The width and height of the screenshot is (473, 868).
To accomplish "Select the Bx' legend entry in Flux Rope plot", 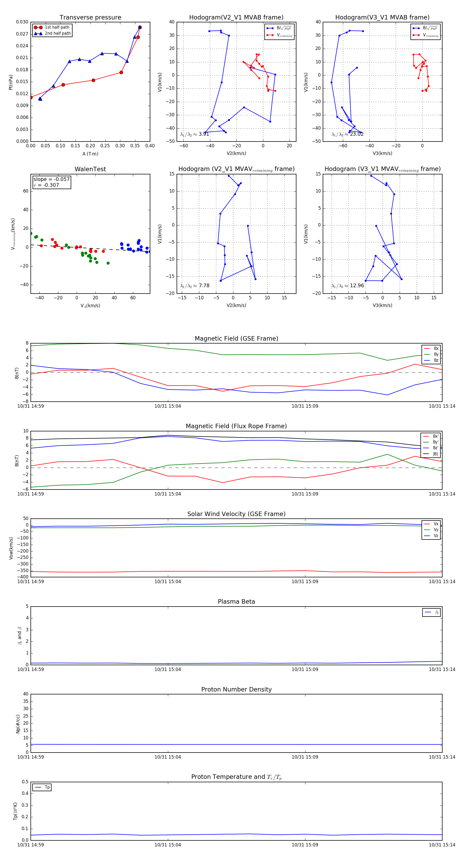I will click(431, 436).
